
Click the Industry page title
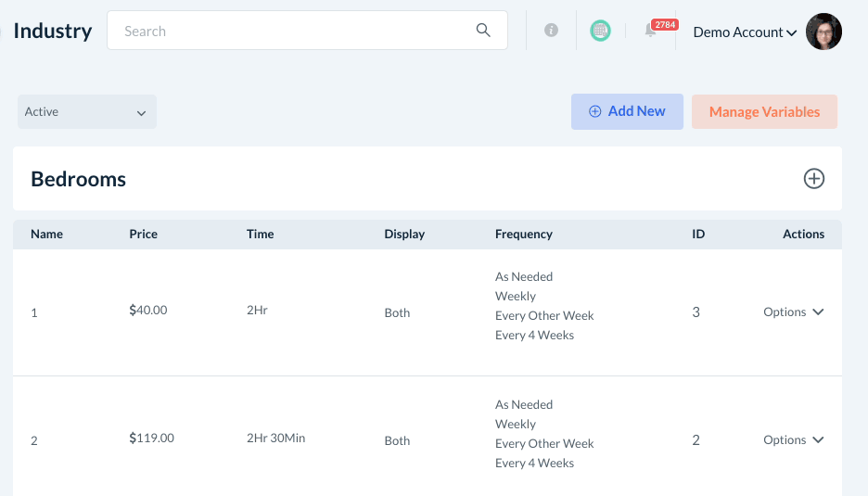[53, 31]
